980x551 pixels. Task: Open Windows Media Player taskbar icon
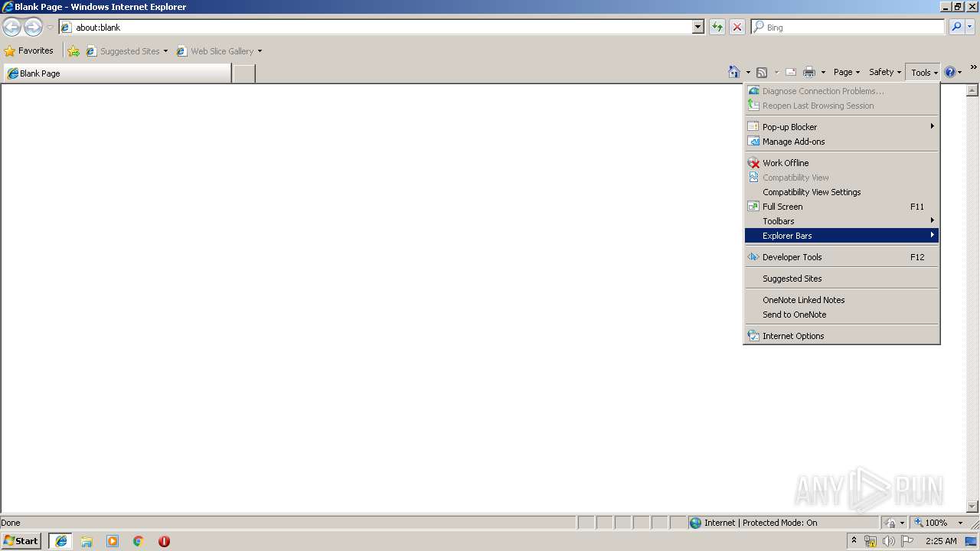[113, 541]
